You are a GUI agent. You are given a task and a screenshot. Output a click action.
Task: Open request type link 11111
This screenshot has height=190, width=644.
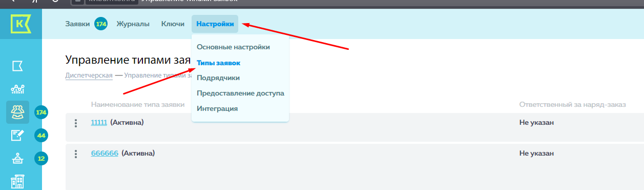(99, 123)
